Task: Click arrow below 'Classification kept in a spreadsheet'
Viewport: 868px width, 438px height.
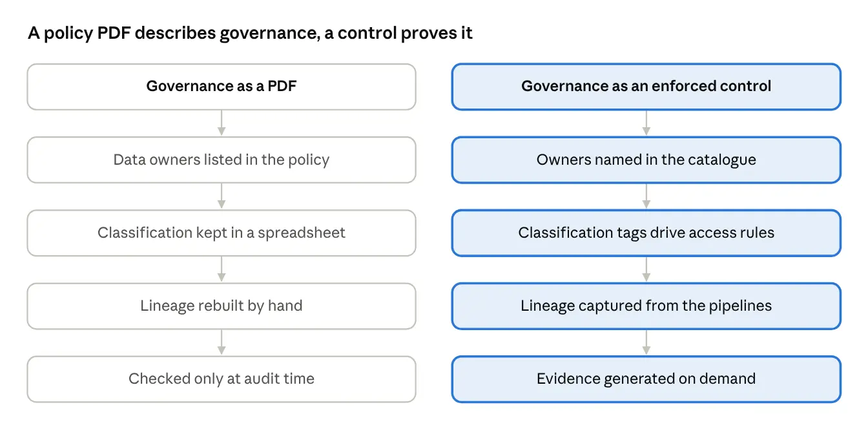Action: [x=222, y=269]
